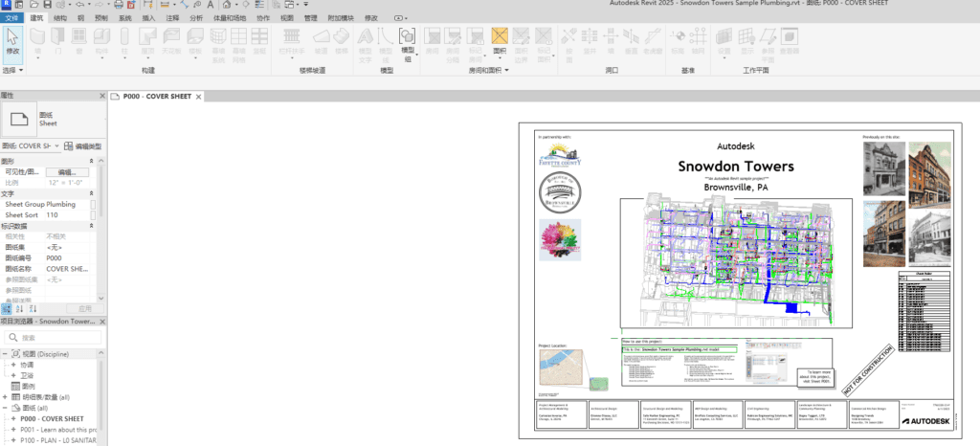Click the 查看器 (Viewer) work plane icon
This screenshot has height=446, width=980.
[x=789, y=37]
